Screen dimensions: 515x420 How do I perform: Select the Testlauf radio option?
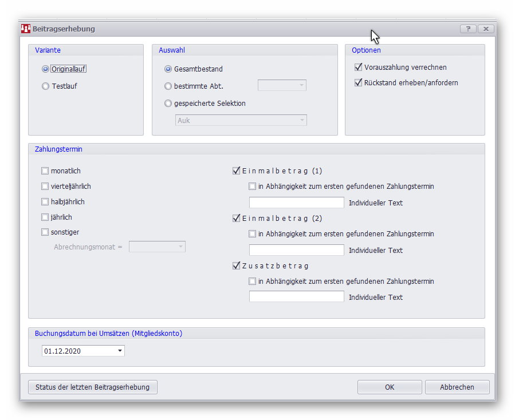(x=46, y=86)
